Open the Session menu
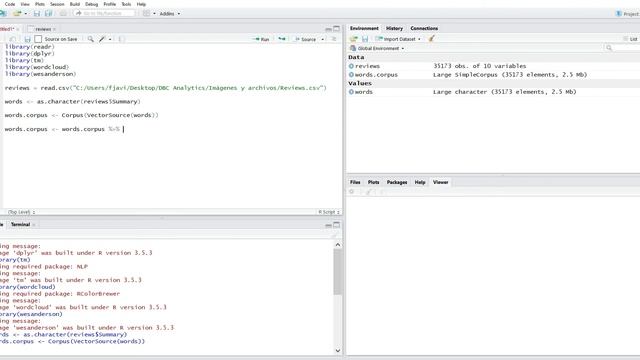Viewport: 640px width, 360px height. tap(57, 4)
